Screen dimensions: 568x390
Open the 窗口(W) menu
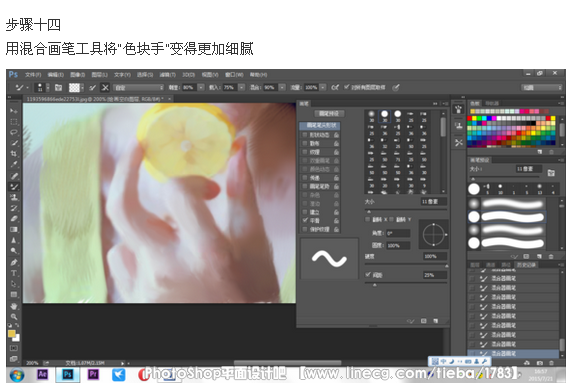(x=234, y=75)
